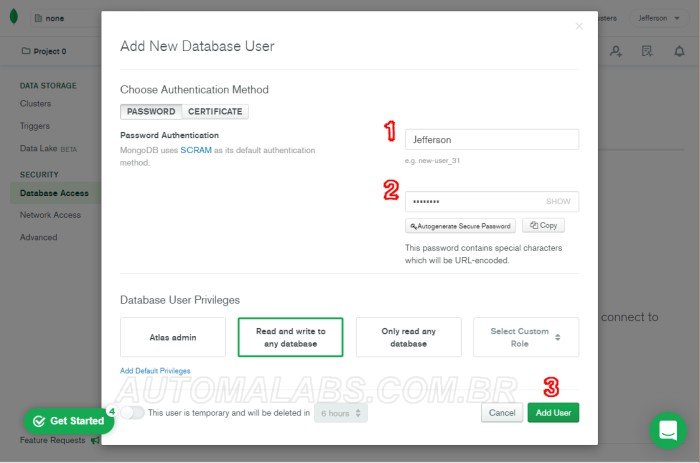Open Data Lake in the sidebar
Screen dimensions: 700x463
pos(48,148)
